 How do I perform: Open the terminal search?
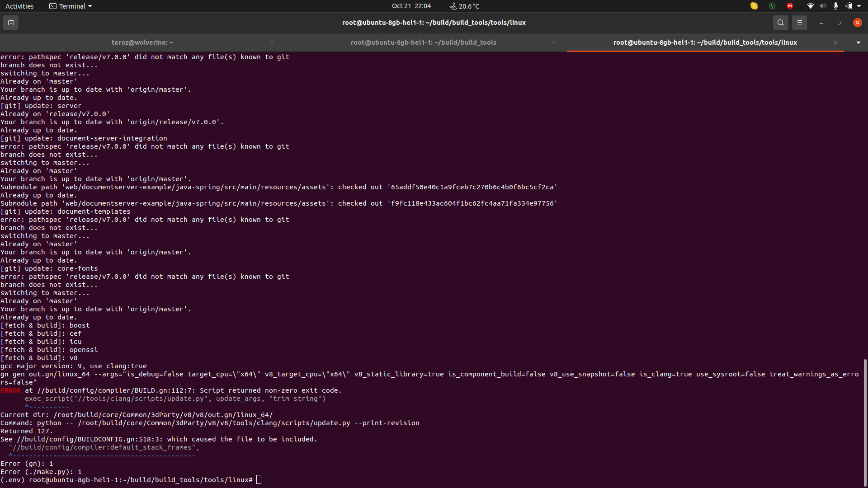pos(780,22)
